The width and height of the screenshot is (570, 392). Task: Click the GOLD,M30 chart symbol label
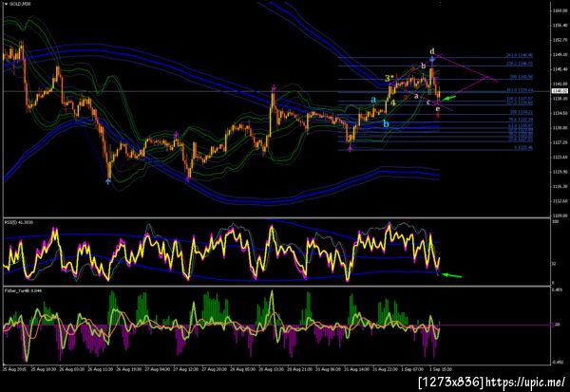coord(20,4)
